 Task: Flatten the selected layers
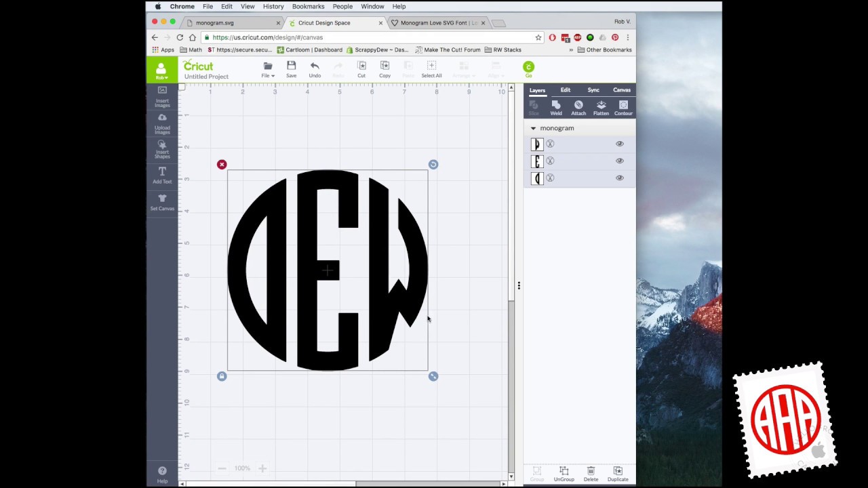(601, 108)
